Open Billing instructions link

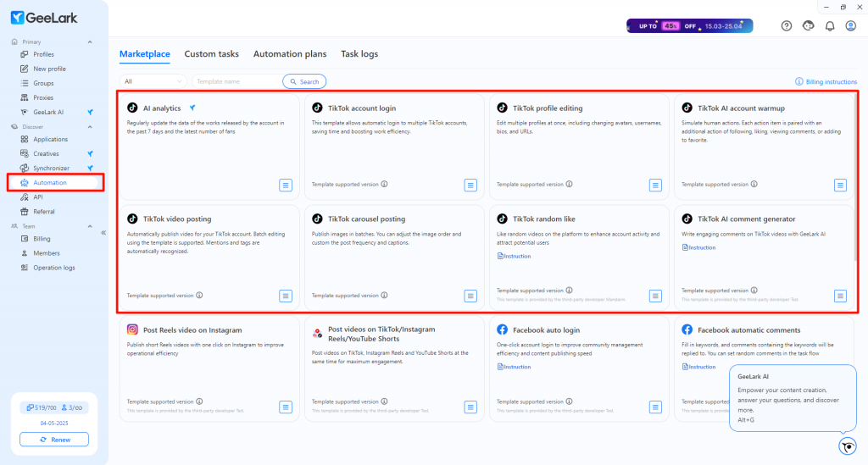[x=826, y=82]
